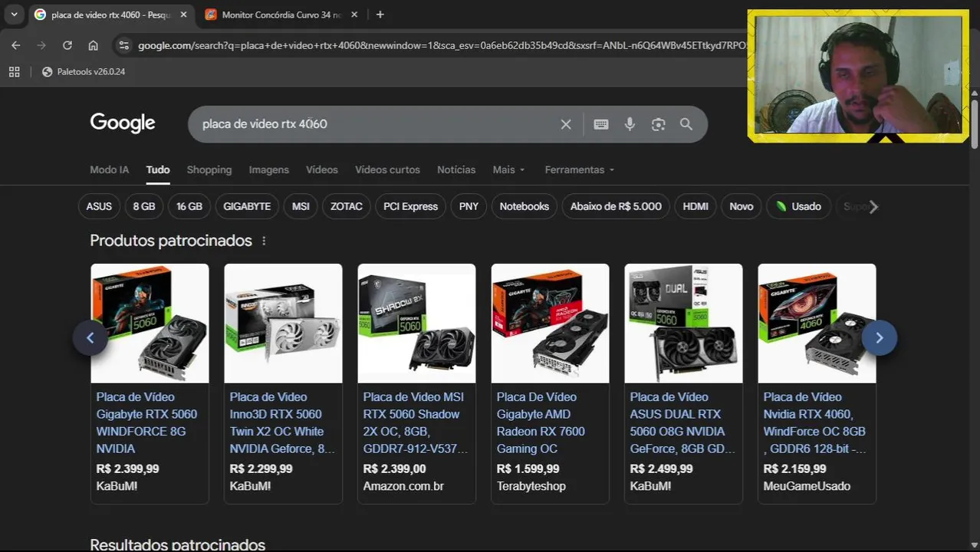Open the sponsored products three-dot menu
980x552 pixels.
tap(264, 241)
